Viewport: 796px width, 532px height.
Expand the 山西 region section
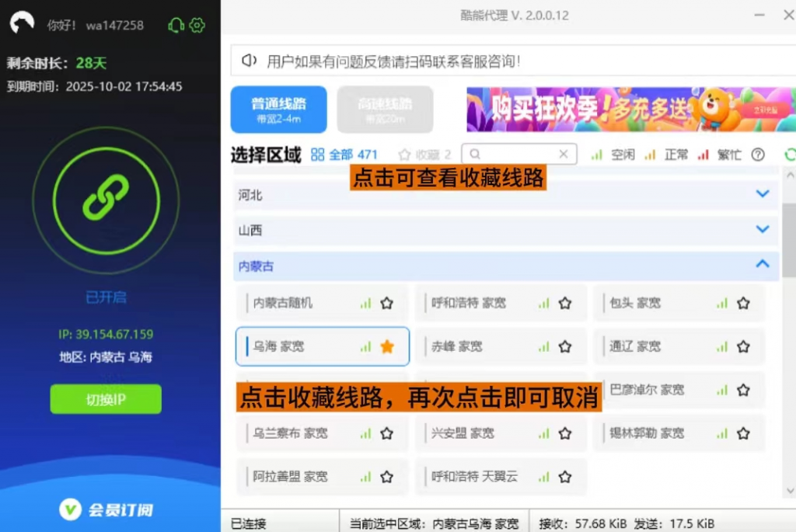763,229
